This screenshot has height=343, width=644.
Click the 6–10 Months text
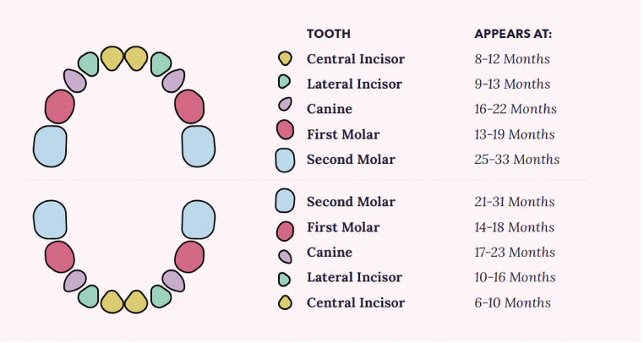(x=512, y=302)
